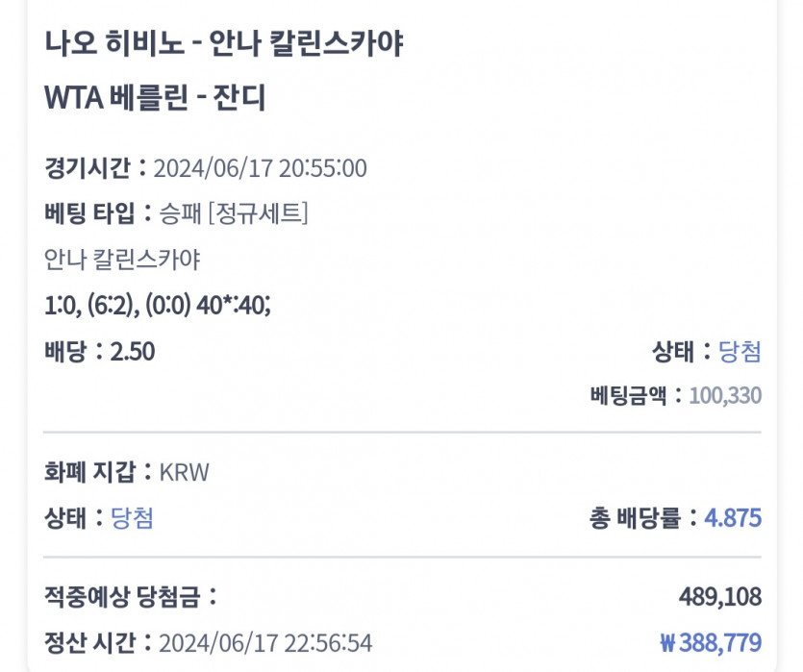Click the 총 배당률 value 4.875

coord(733,519)
